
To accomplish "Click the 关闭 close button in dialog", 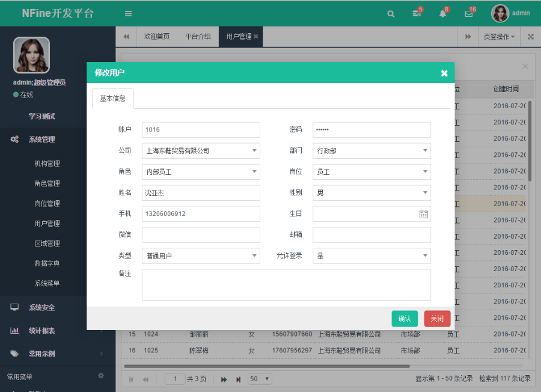I will pyautogui.click(x=437, y=319).
